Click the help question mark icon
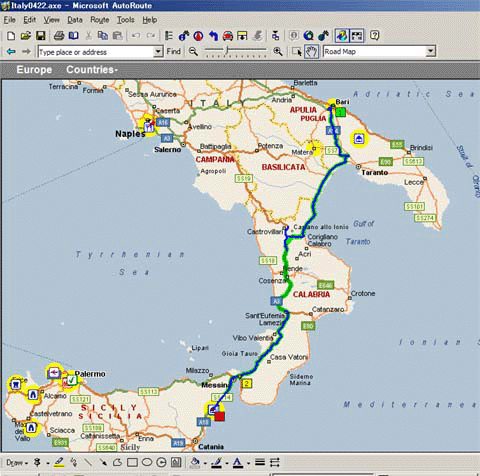This screenshot has width=480, height=476. (x=375, y=35)
